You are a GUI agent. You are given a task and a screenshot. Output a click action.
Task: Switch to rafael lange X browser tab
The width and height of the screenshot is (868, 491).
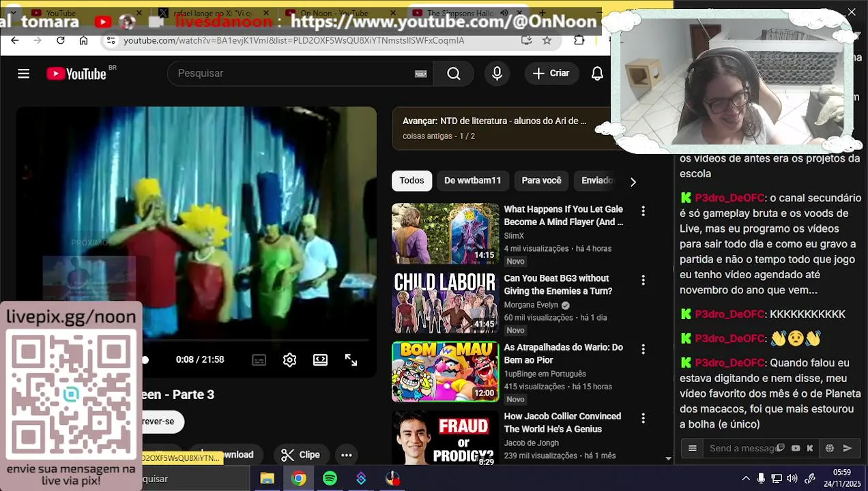point(213,13)
